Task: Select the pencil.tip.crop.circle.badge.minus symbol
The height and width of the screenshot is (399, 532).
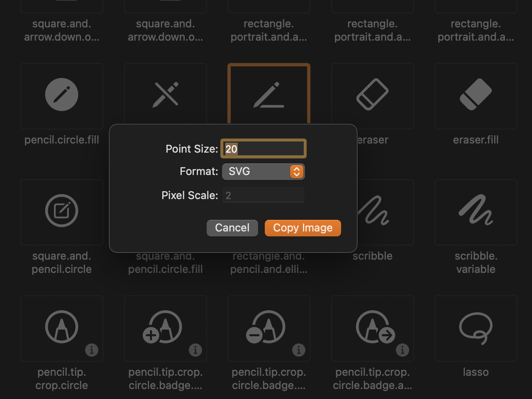Action: [268, 328]
